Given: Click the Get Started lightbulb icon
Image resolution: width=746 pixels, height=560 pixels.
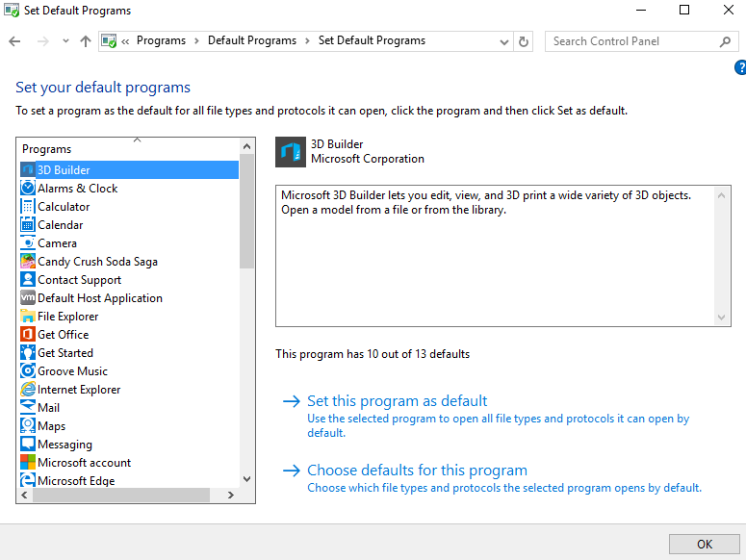Looking at the screenshot, I should click(x=28, y=353).
